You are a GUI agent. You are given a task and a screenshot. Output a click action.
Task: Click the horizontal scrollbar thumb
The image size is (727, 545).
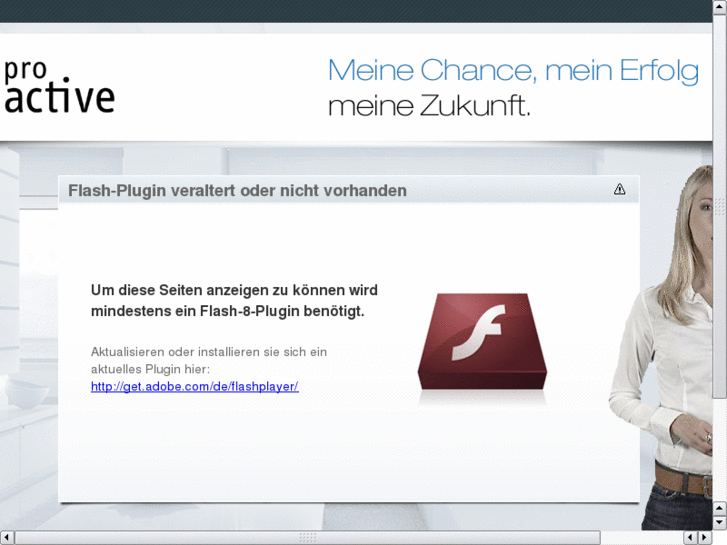[307, 538]
